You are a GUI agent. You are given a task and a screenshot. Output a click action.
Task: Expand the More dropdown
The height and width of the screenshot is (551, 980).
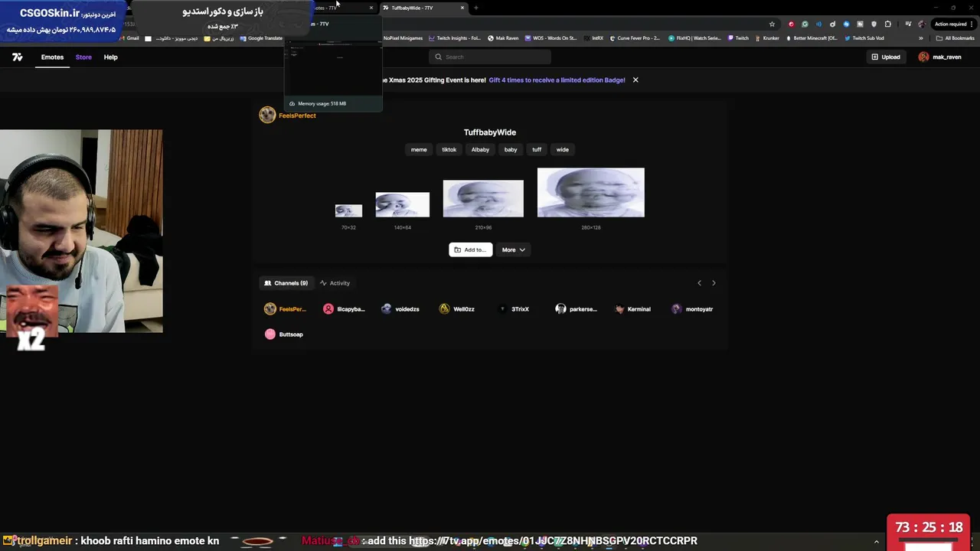coord(513,249)
